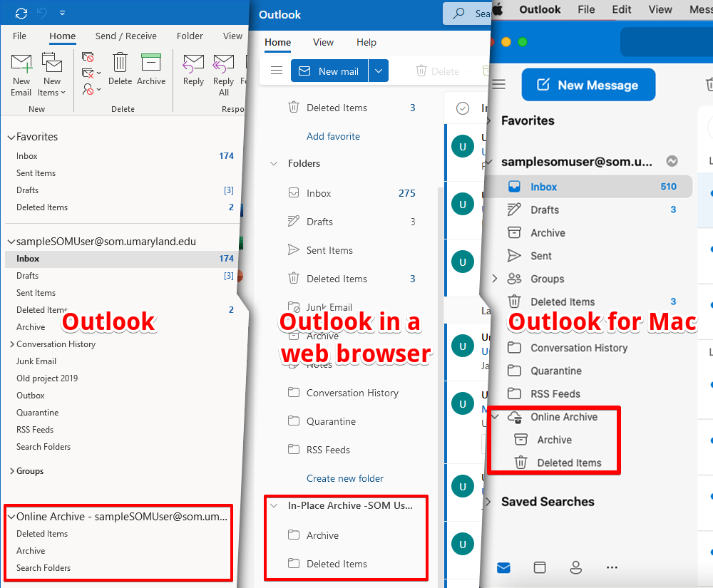Expand the Groups folder in Outlook for Mac
713x588 pixels.
[495, 279]
